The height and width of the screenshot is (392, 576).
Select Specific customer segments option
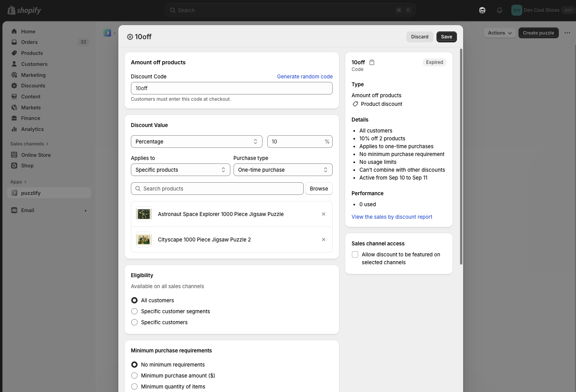[134, 311]
